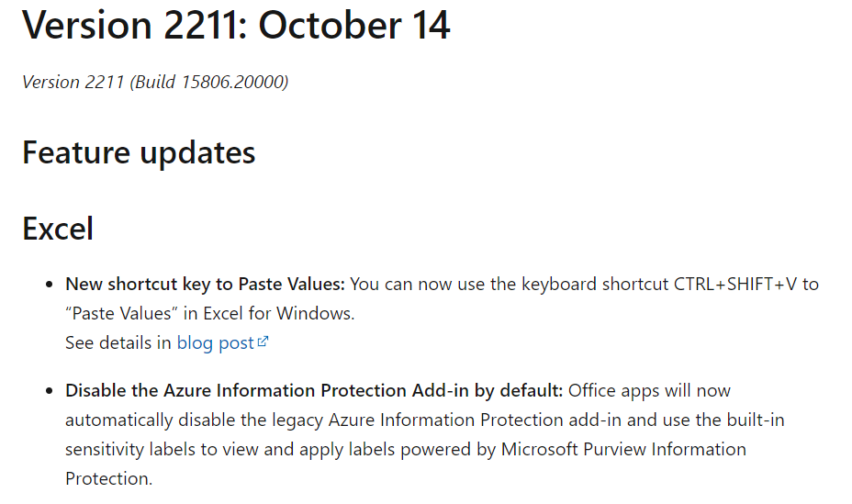Click the Feature updates heading
The height and width of the screenshot is (504, 852).
tap(139, 152)
